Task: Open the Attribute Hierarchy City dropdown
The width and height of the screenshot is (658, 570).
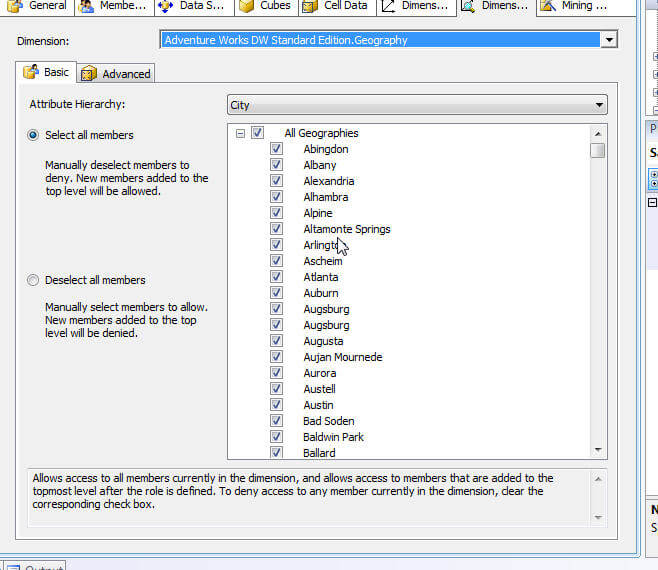Action: [x=599, y=105]
